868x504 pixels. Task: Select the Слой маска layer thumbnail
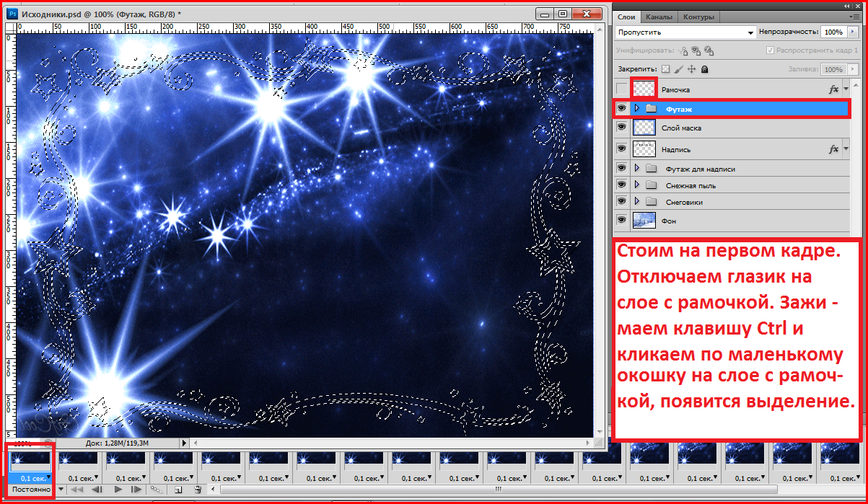pyautogui.click(x=643, y=128)
